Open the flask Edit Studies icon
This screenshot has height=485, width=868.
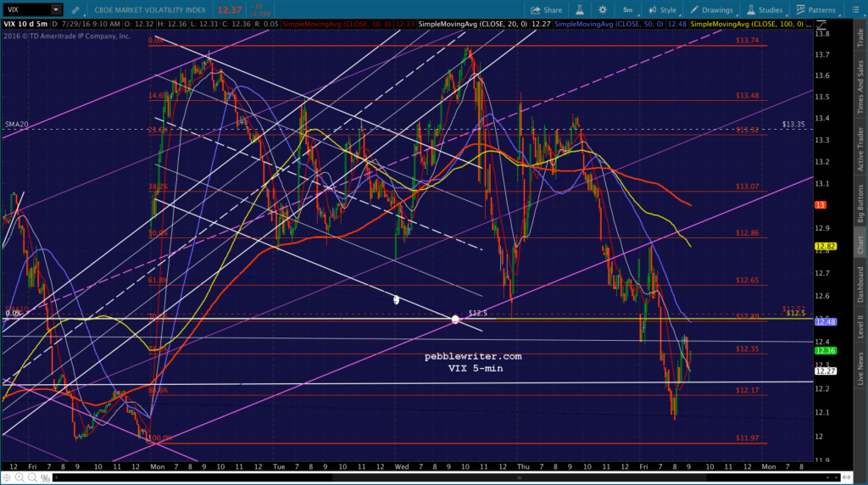(x=580, y=10)
